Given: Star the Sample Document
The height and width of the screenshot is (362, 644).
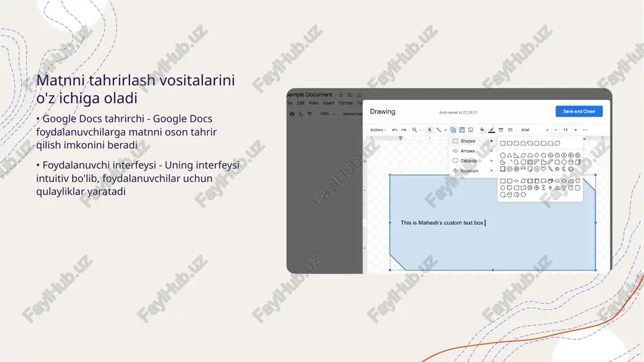Looking at the screenshot, I should (341, 95).
